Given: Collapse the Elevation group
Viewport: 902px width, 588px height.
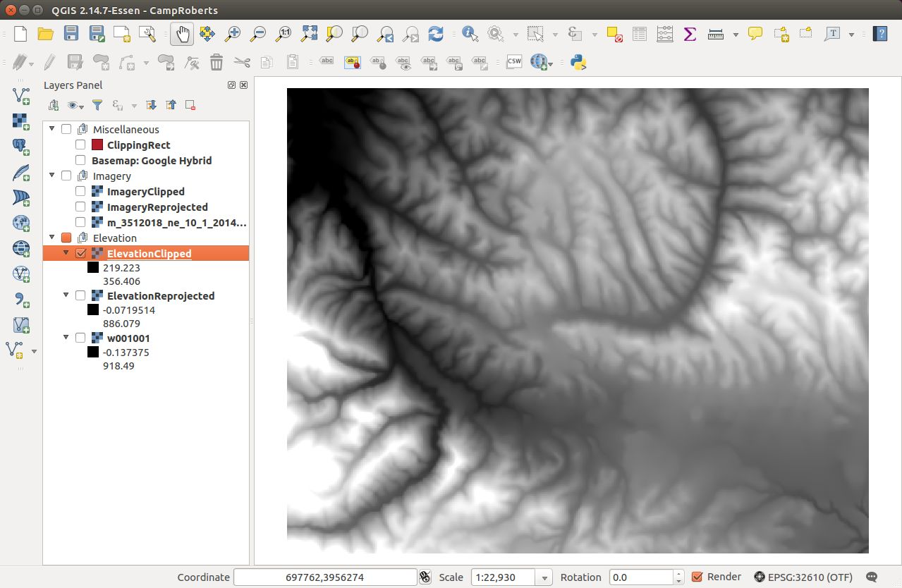Looking at the screenshot, I should pyautogui.click(x=51, y=238).
